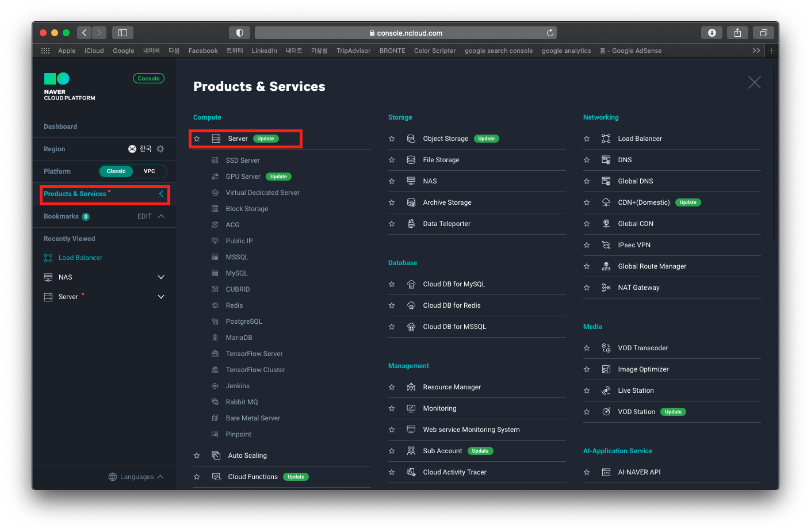
Task: Collapse the Bookmarks section chevron
Action: tap(161, 216)
